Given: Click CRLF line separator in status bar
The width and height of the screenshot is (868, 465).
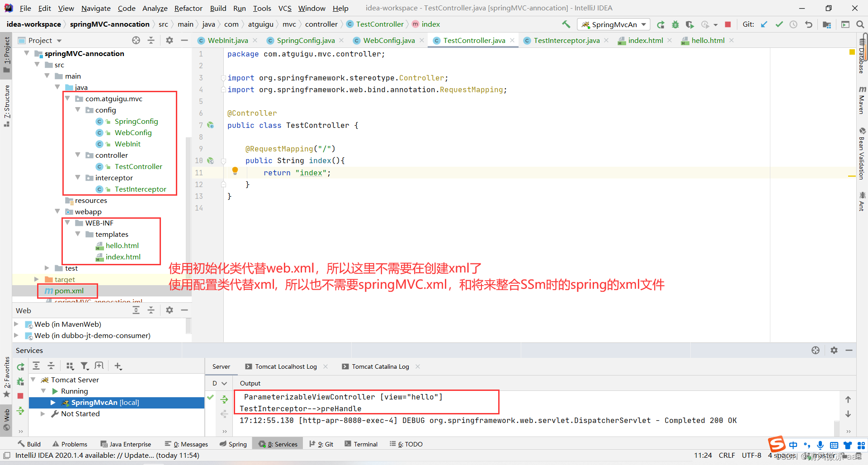Looking at the screenshot, I should (x=726, y=455).
